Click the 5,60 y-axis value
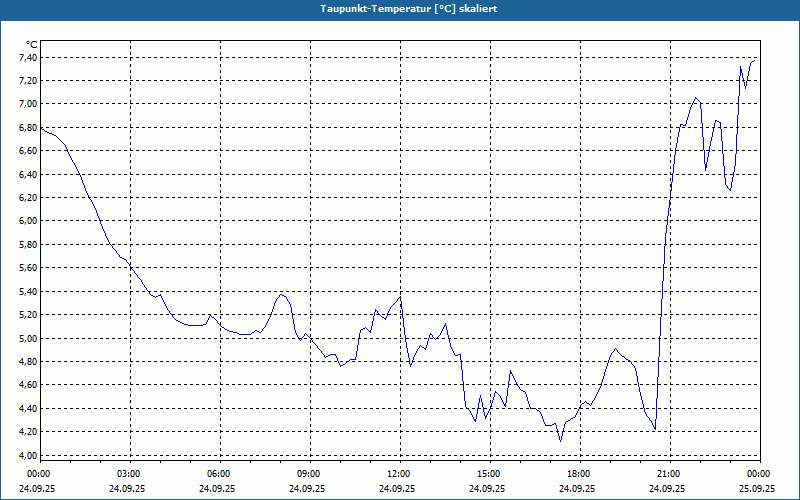The width and height of the screenshot is (800, 500). 29,267
